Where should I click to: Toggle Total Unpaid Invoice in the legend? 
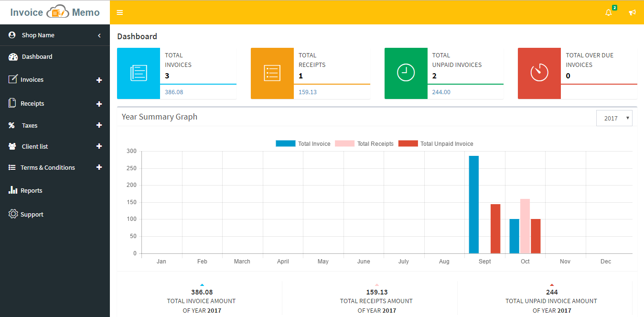click(446, 143)
